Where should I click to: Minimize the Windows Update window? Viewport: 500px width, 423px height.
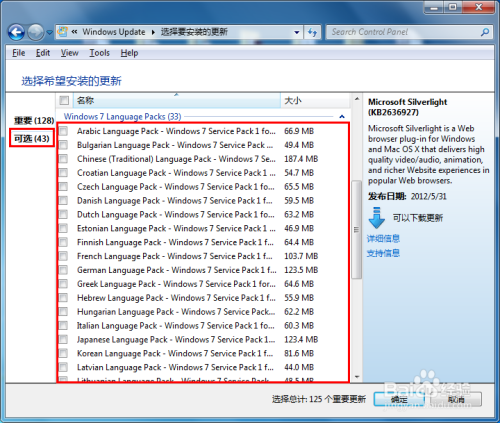[x=434, y=7]
